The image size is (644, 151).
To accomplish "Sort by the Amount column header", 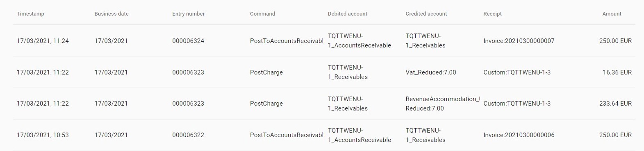I will coord(612,14).
